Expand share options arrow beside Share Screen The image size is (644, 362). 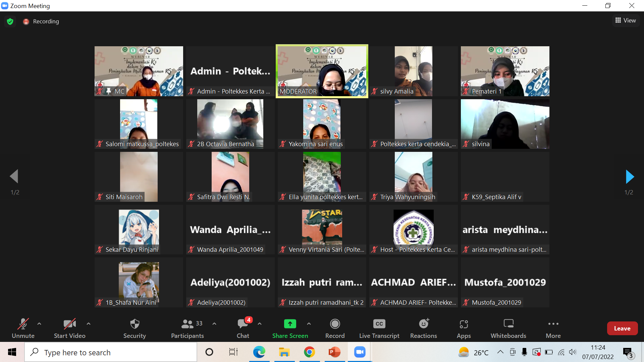pos(309,324)
